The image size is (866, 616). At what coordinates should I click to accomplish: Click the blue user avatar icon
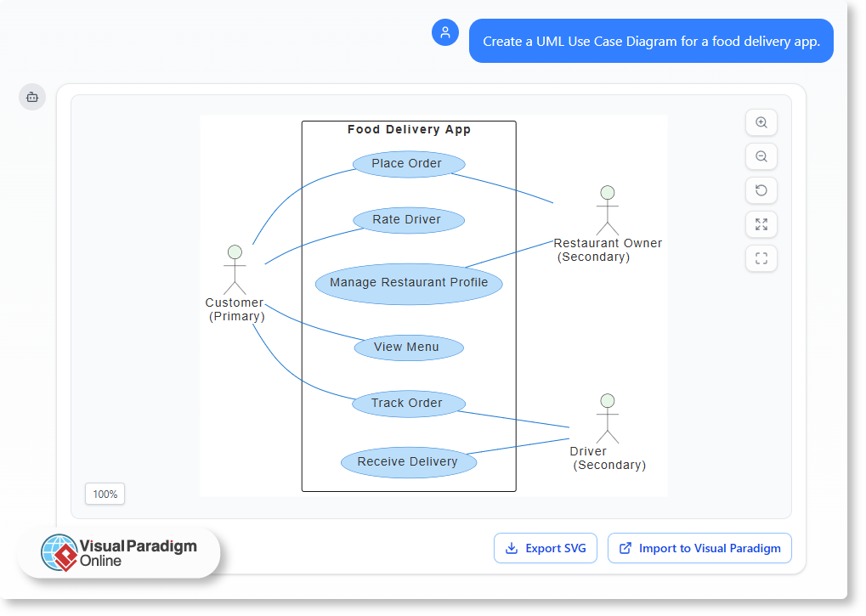[444, 32]
